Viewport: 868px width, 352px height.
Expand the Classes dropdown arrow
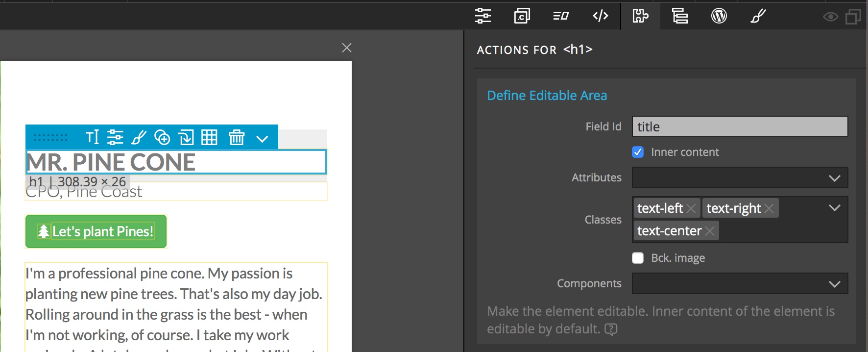click(835, 208)
